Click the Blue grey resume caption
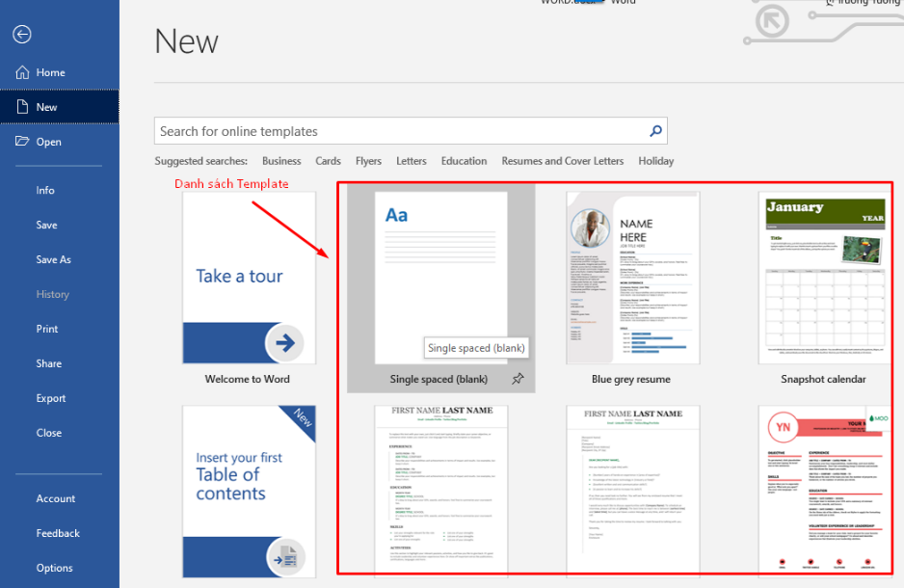904x588 pixels. pyautogui.click(x=630, y=379)
